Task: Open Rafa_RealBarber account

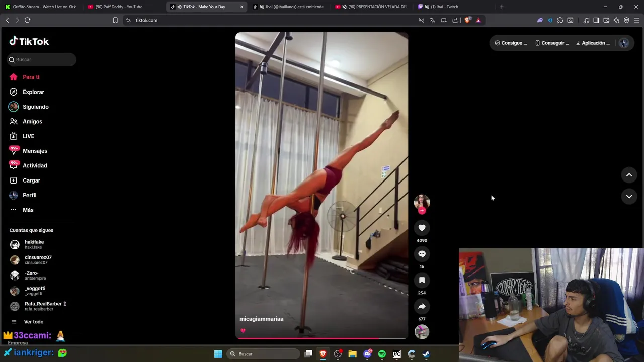Action: (x=38, y=306)
